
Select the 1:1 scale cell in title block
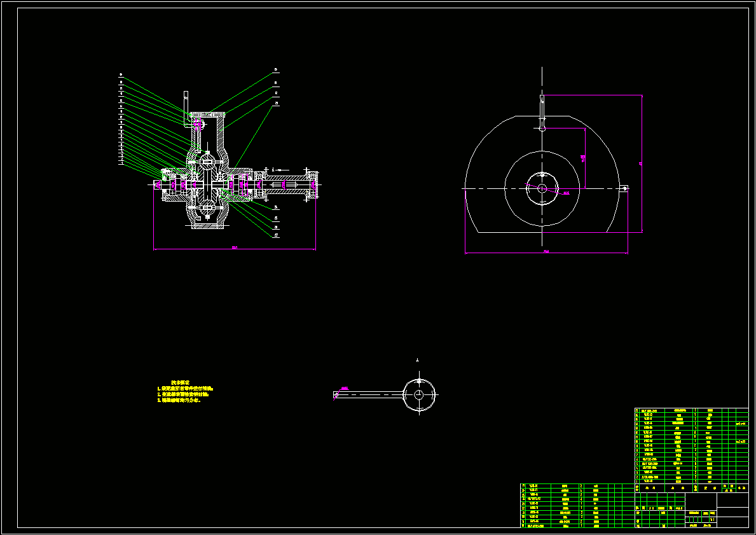coord(712,519)
